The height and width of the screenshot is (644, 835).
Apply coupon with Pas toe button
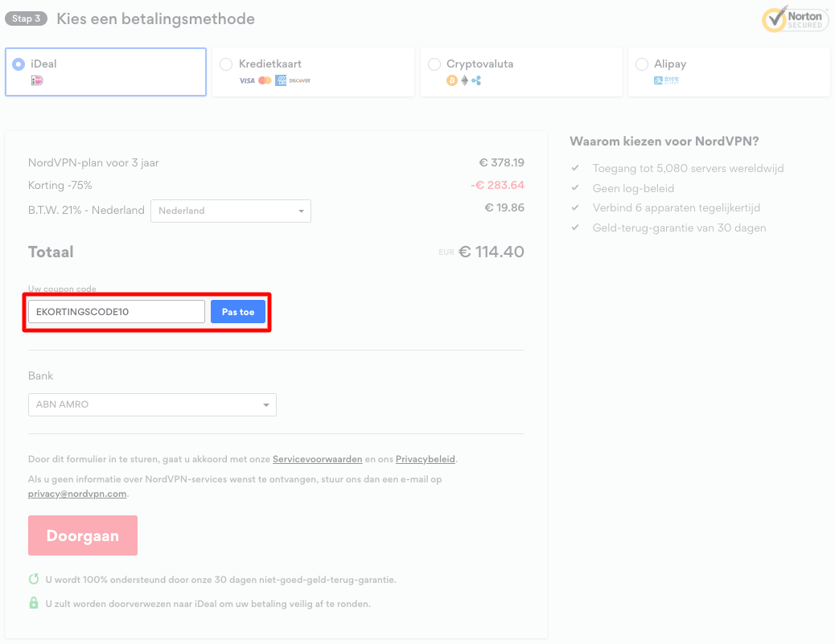click(238, 312)
